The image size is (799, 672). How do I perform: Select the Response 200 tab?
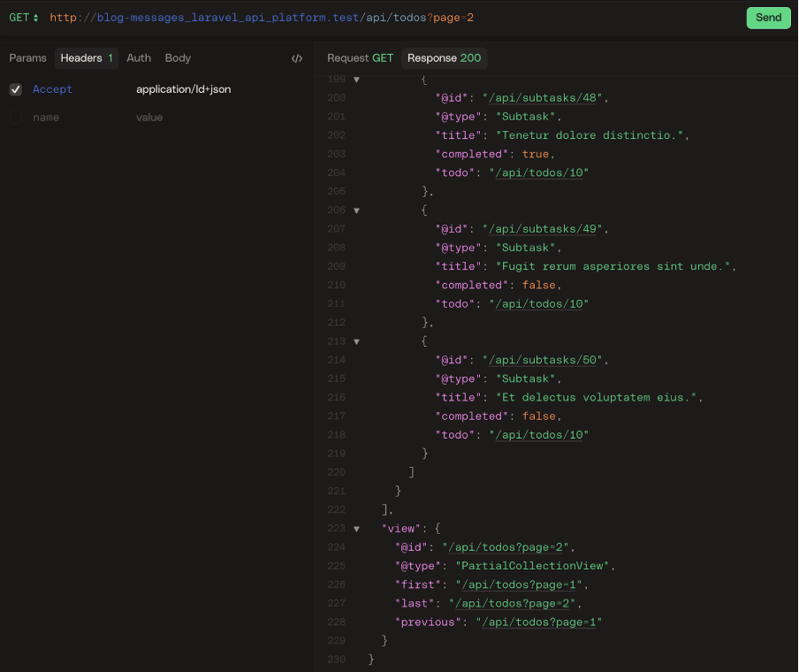(x=444, y=58)
